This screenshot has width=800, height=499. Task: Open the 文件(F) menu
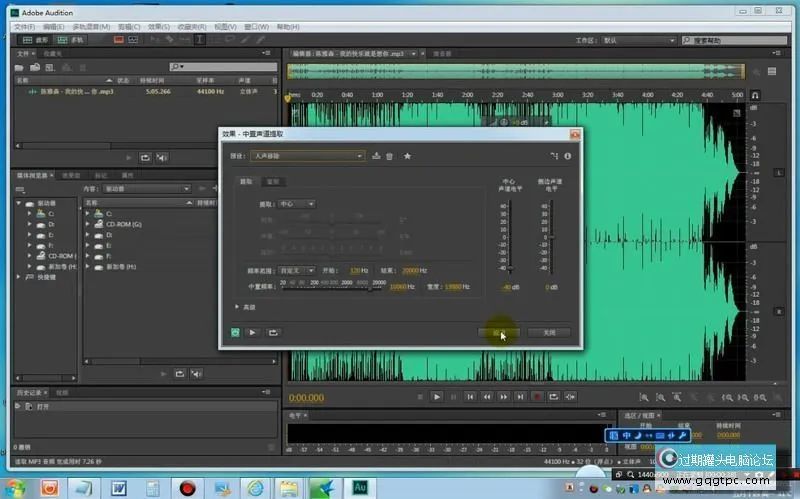(25, 26)
